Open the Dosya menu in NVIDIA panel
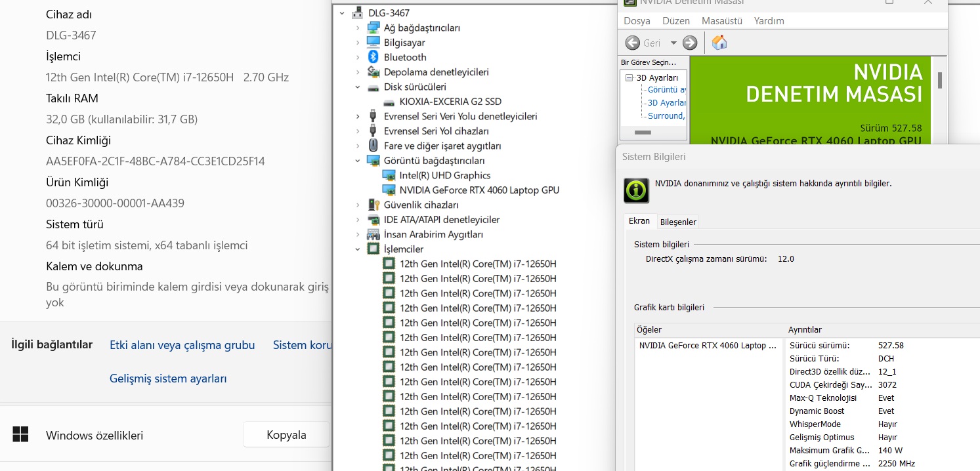This screenshot has width=980, height=471. point(637,21)
